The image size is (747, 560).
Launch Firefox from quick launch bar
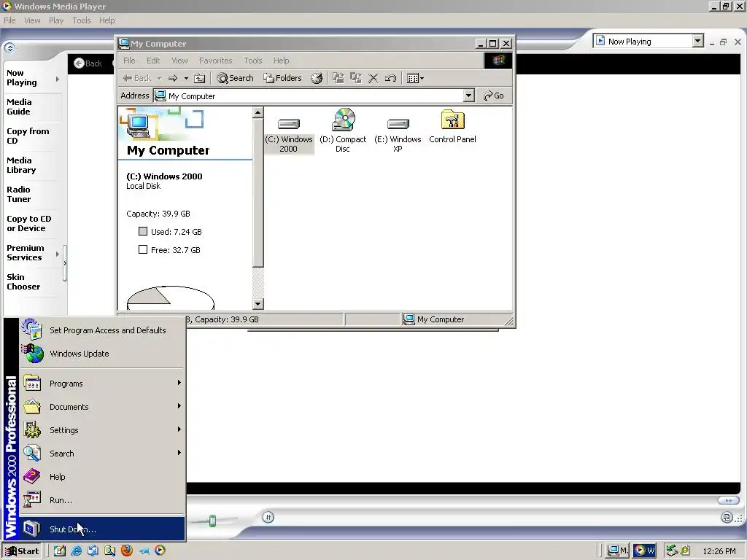pos(127,551)
